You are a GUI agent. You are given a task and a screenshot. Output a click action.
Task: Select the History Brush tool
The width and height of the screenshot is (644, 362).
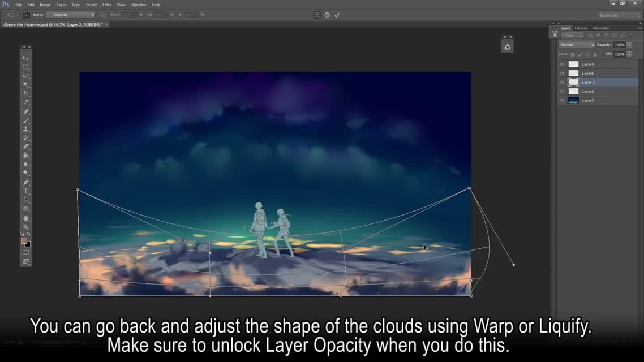click(x=26, y=138)
